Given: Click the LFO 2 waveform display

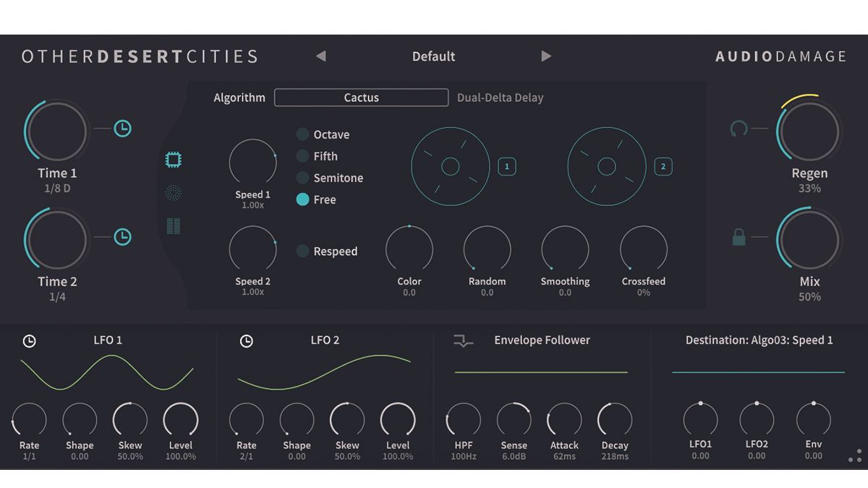Looking at the screenshot, I should coord(324,372).
